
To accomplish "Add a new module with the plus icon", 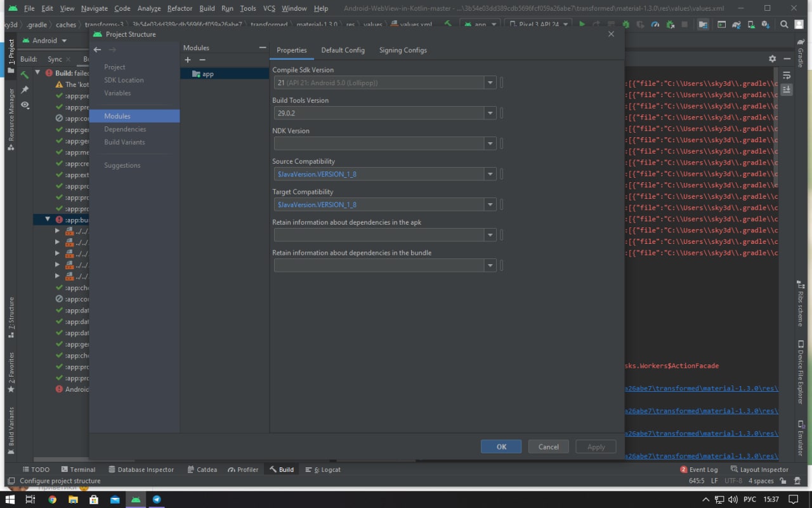I will pos(188,60).
